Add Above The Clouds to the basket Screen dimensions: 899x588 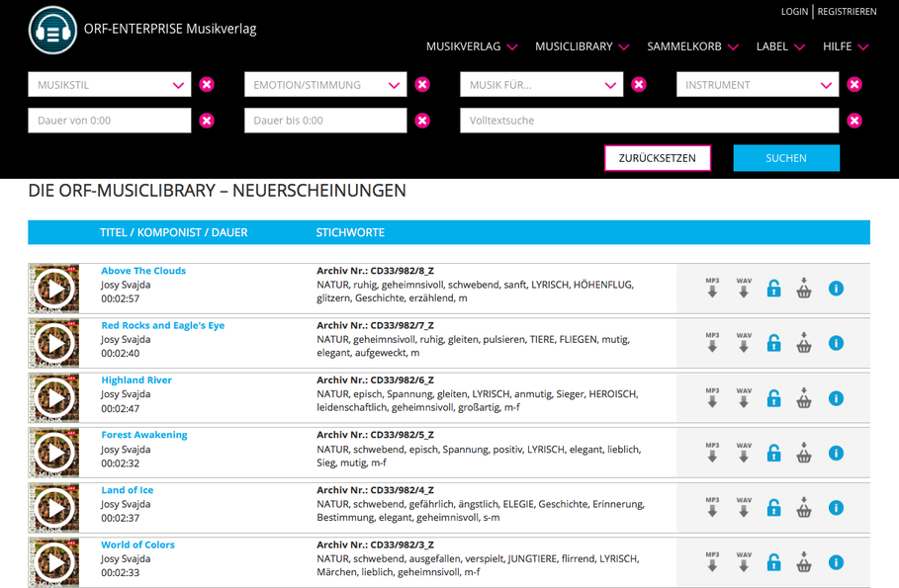[804, 289]
